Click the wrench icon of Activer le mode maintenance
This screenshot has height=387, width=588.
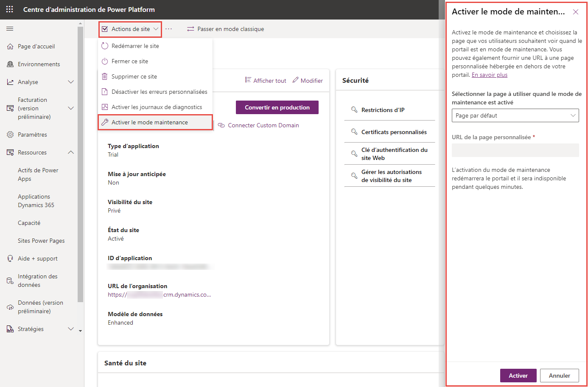pyautogui.click(x=105, y=122)
